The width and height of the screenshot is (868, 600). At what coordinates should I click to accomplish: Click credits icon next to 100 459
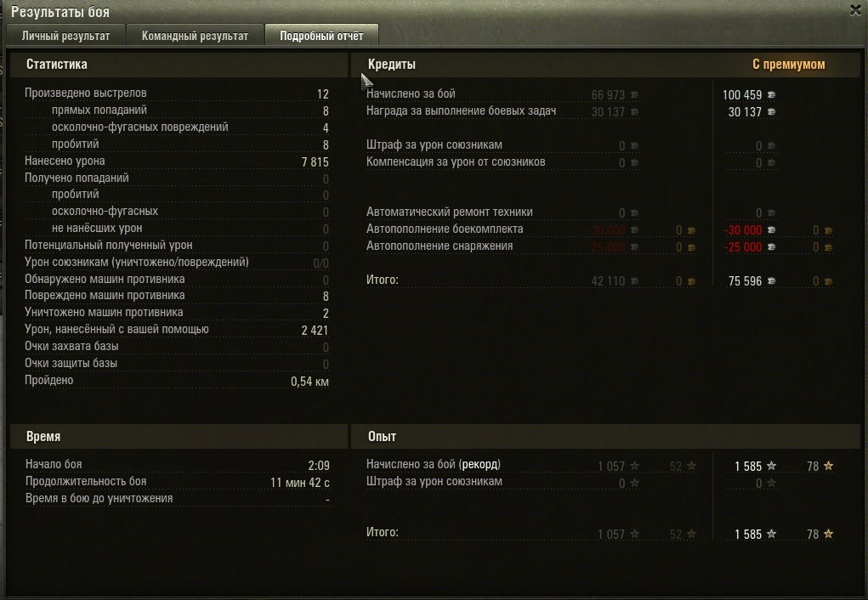[772, 95]
